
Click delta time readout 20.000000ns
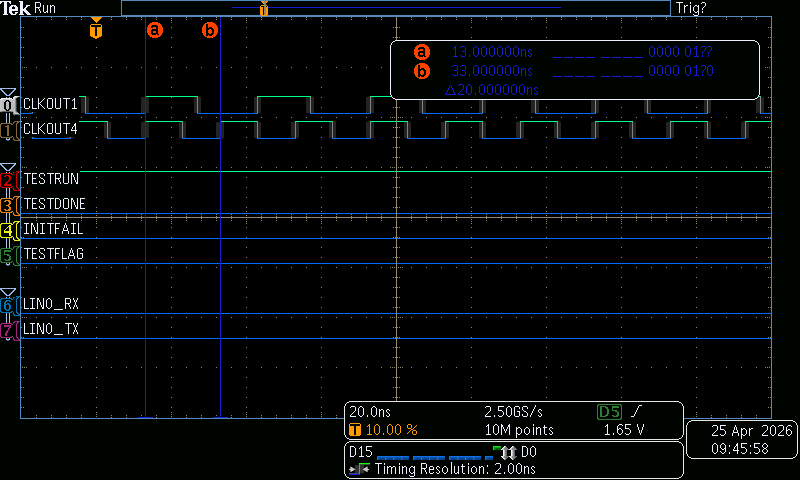[492, 90]
